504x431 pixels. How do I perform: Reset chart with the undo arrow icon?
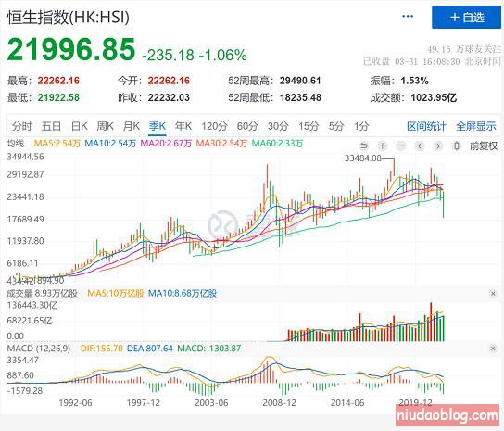click(364, 146)
